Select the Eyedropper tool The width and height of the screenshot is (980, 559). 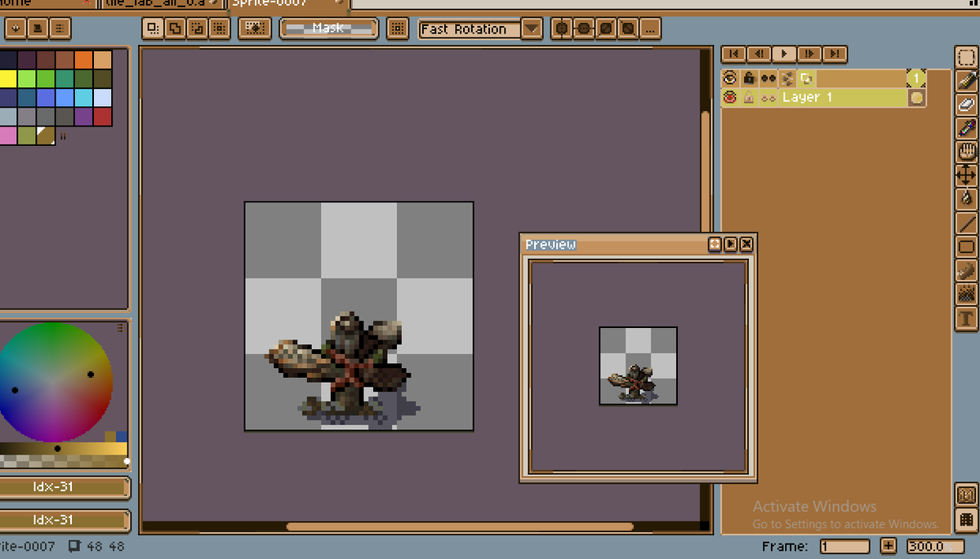967,129
